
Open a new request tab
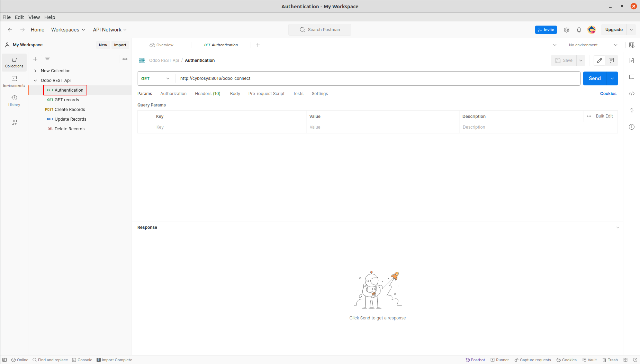point(258,45)
